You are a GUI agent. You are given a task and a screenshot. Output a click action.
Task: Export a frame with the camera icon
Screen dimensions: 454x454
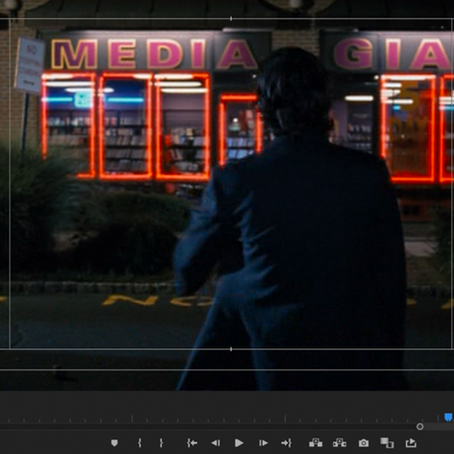pyautogui.click(x=364, y=443)
